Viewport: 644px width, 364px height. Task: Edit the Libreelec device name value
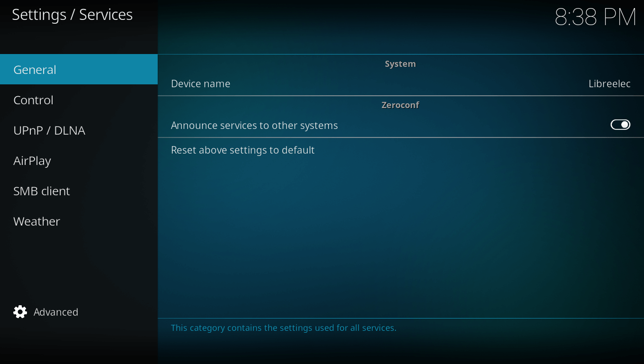pos(609,84)
